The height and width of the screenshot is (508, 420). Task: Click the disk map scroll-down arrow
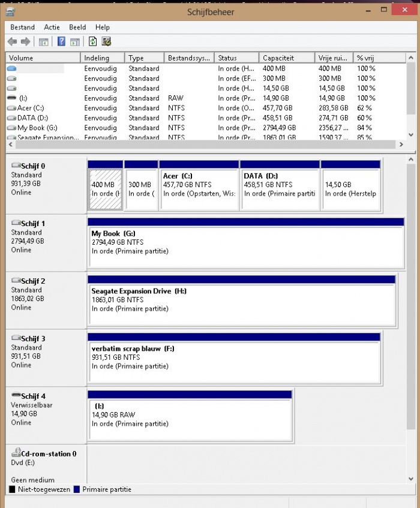click(411, 479)
